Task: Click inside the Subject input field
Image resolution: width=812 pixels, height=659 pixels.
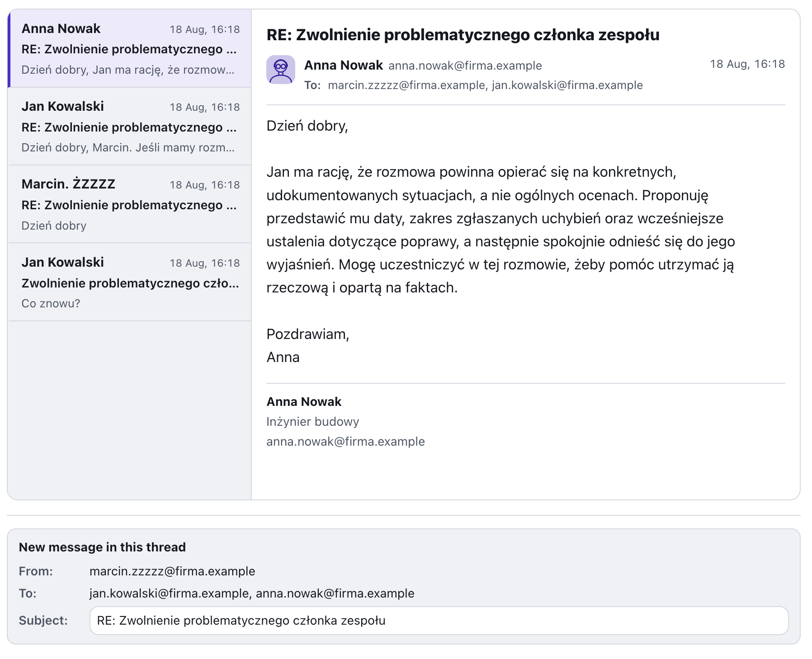Action: (439, 621)
